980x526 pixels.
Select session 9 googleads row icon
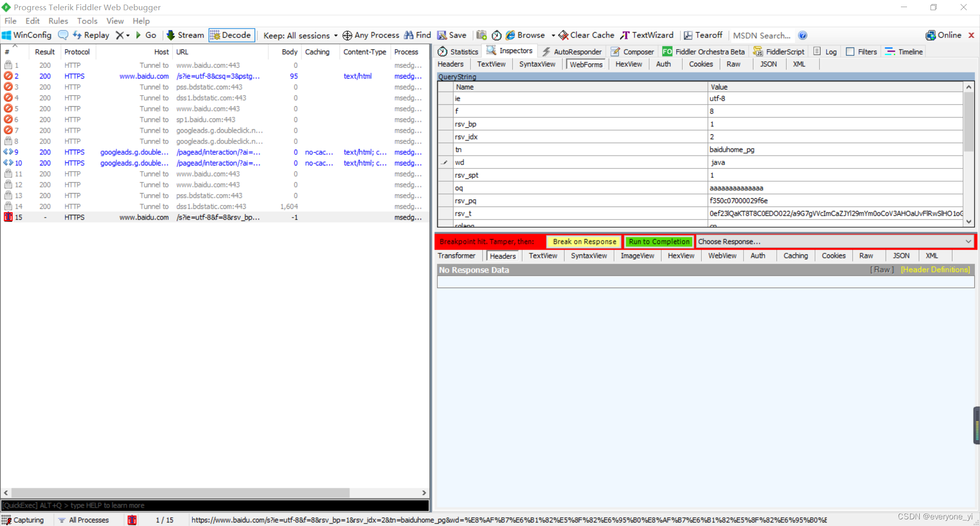[x=8, y=152]
